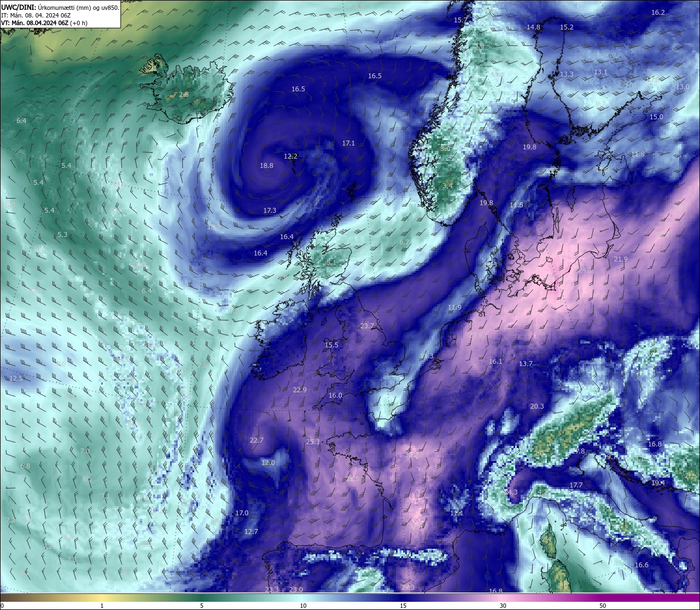
Task: Click the 15.7 map value
Action: [x=460, y=20]
